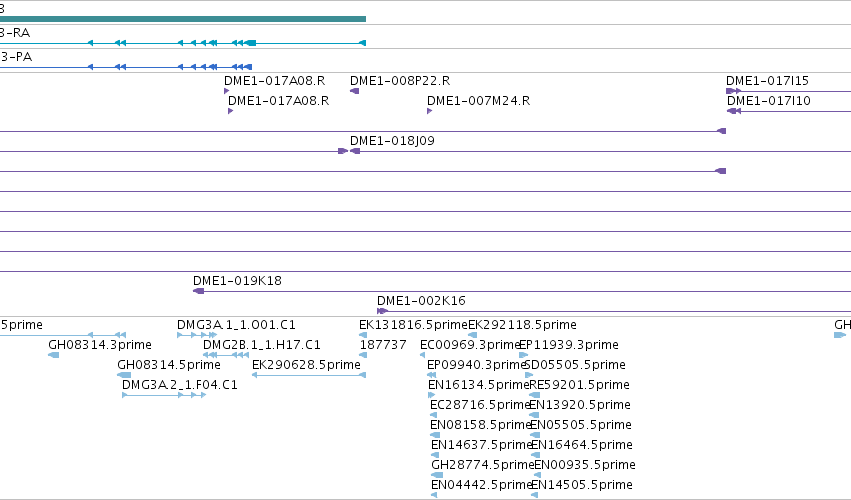The image size is (851, 500).
Task: Click the EC00969.3prime EST arrow
Action: (422, 355)
